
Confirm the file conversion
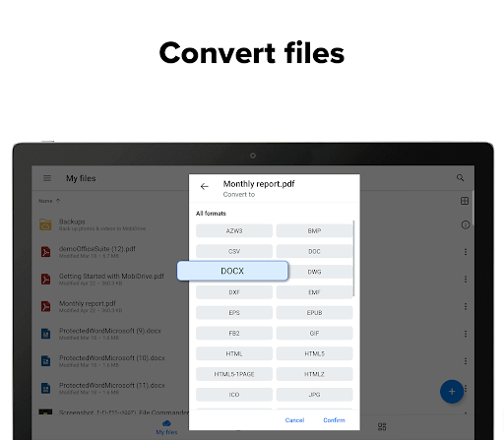click(x=334, y=420)
